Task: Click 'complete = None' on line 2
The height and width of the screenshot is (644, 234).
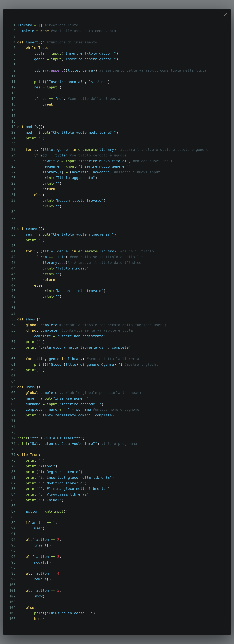Action: point(33,31)
